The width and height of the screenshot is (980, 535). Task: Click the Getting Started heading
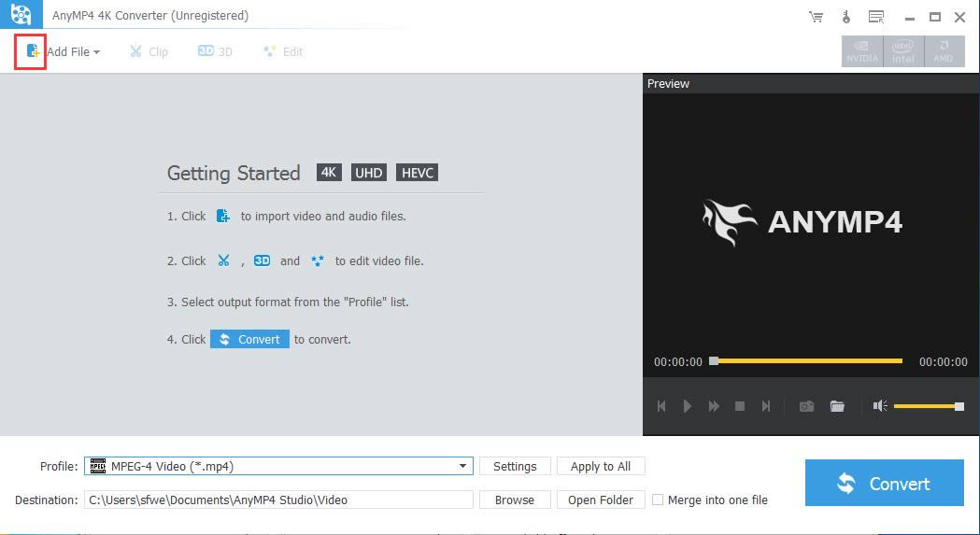coord(234,173)
